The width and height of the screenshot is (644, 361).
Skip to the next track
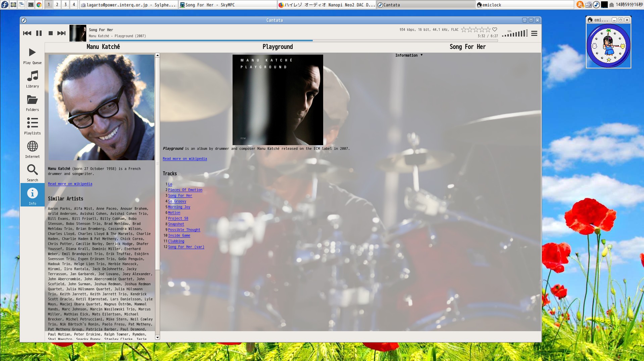(61, 33)
